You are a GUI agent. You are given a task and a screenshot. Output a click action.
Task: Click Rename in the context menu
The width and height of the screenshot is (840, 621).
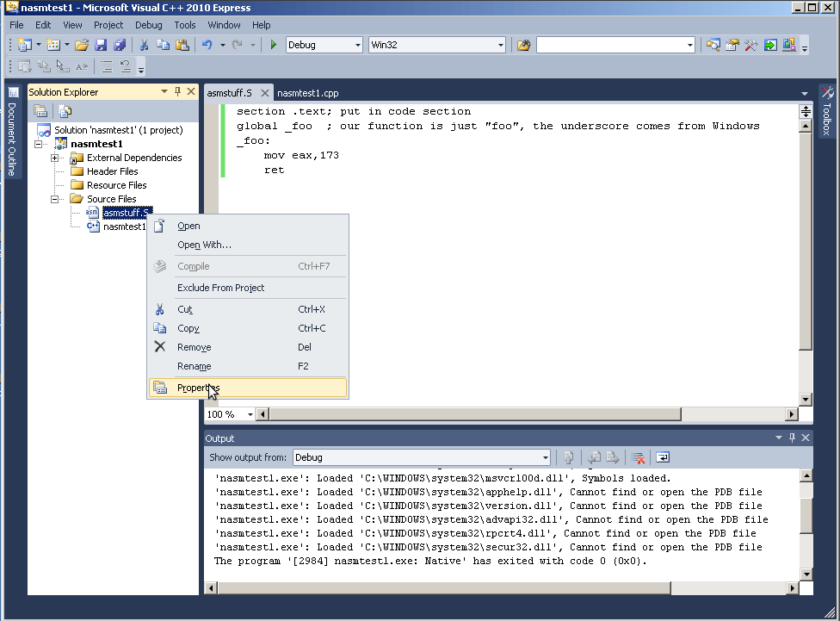[195, 365]
